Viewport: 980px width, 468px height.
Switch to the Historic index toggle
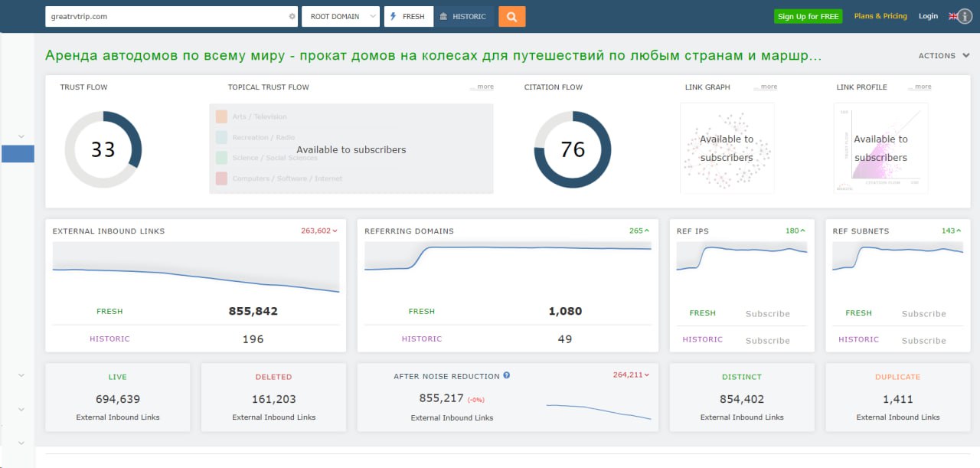click(463, 16)
